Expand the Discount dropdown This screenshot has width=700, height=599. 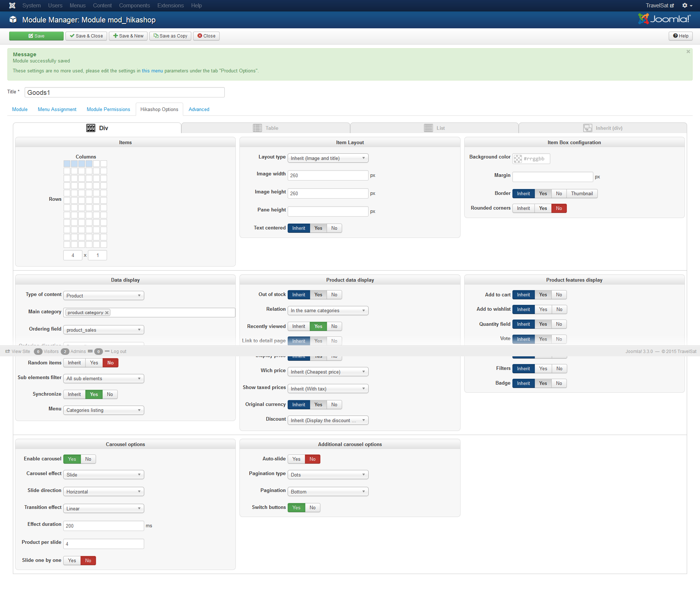[x=328, y=420]
